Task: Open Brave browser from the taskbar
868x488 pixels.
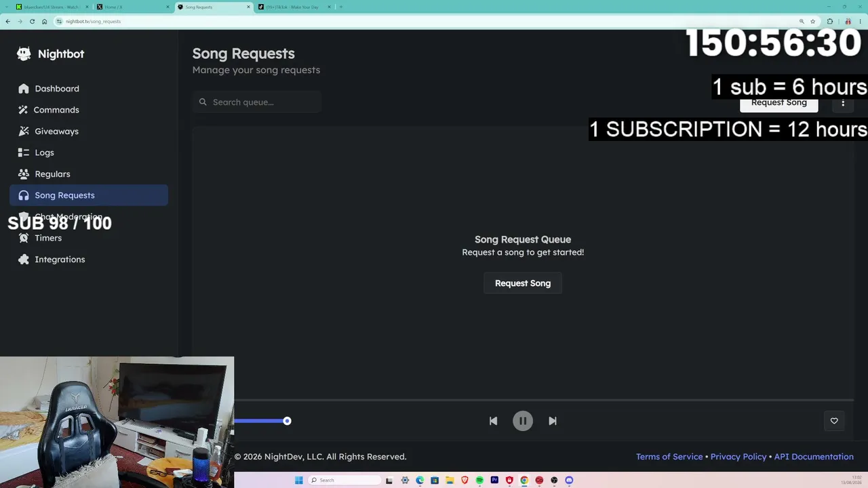Action: pyautogui.click(x=465, y=480)
